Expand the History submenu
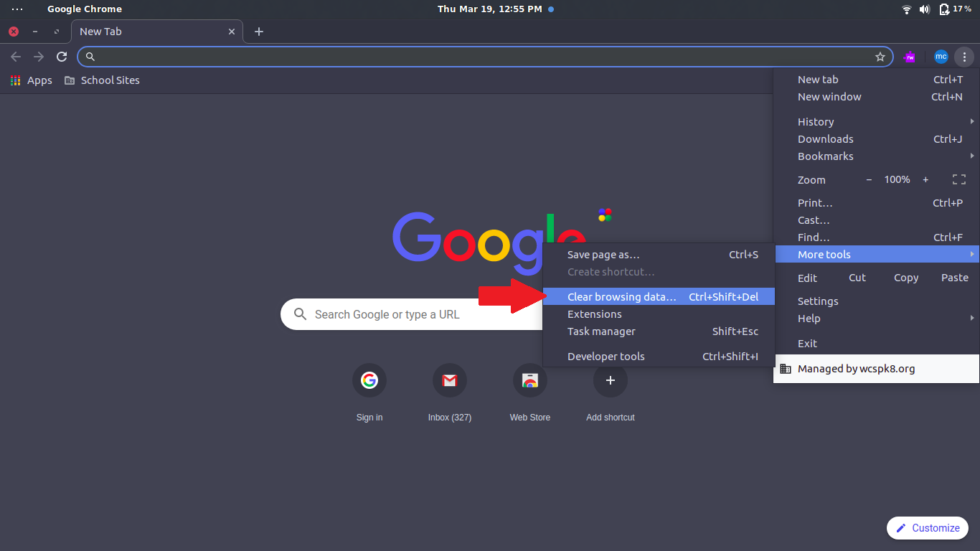The height and width of the screenshot is (551, 980). pyautogui.click(x=876, y=122)
